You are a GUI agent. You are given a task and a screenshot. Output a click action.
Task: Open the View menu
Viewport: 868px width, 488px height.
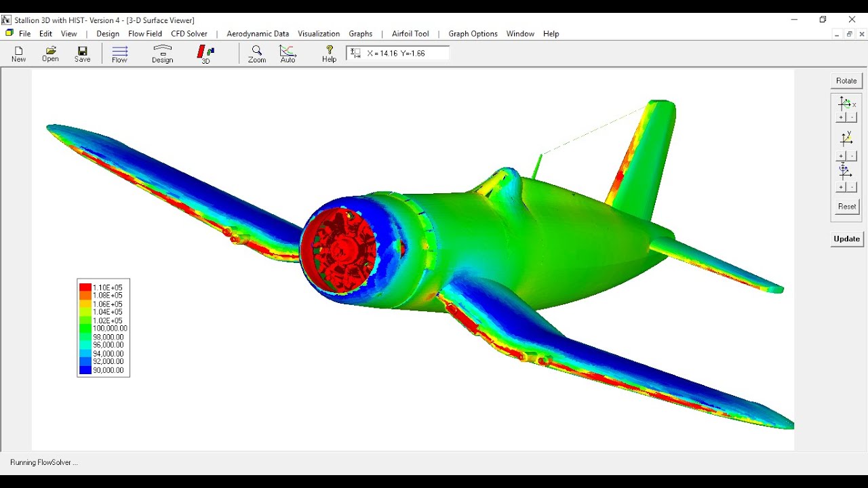pos(69,34)
